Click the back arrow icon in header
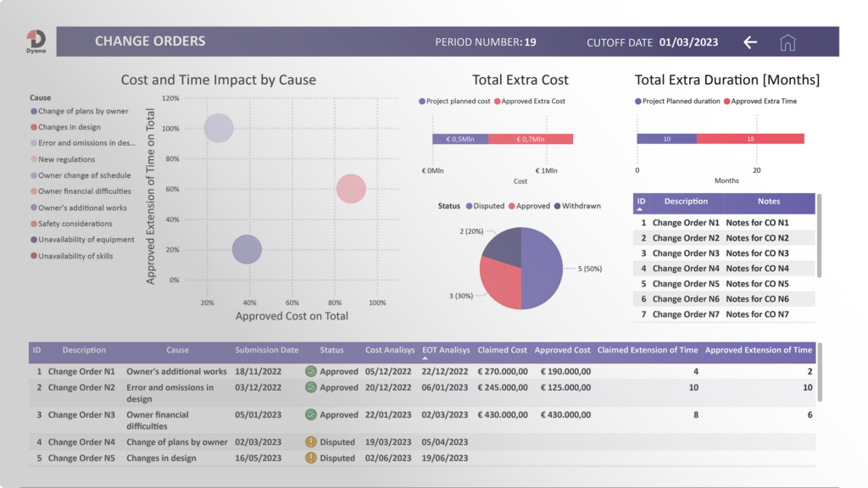Image resolution: width=868 pixels, height=488 pixels. click(x=750, y=42)
